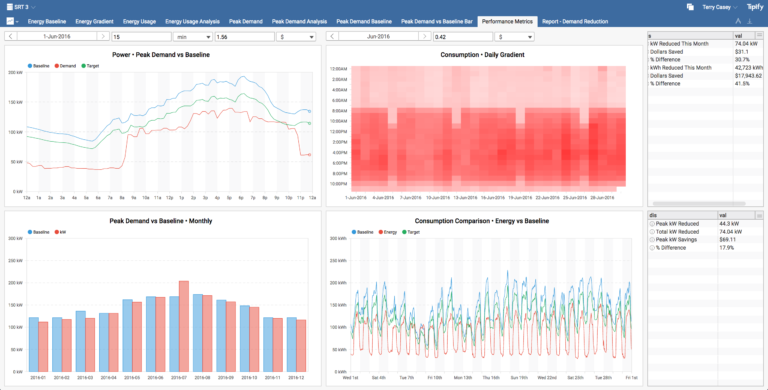Viewport: 768px width, 390px height.
Task: Open Peak Demand vs Baseline Bar tab
Action: pyautogui.click(x=436, y=22)
